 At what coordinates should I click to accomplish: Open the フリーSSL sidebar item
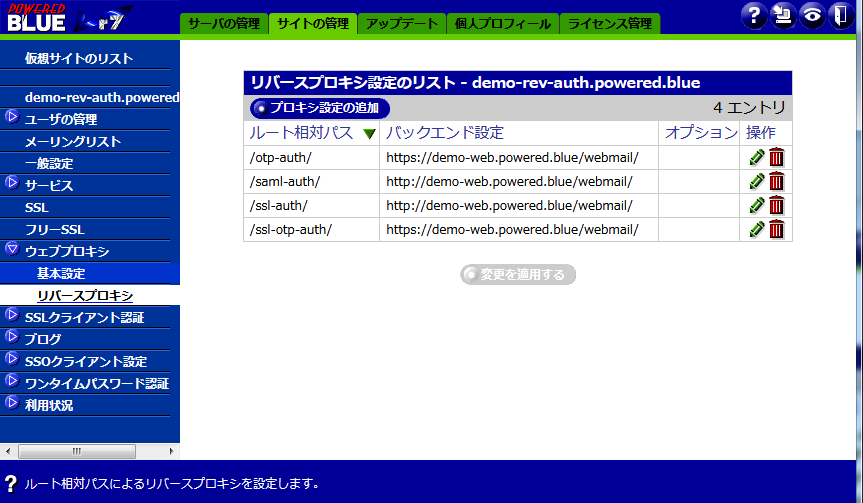pos(54,229)
